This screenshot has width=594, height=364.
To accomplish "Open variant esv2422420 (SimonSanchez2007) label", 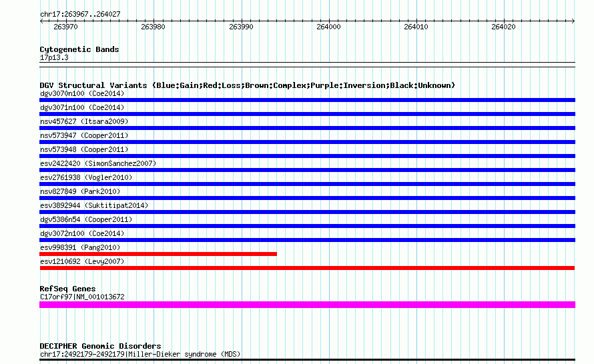I will tap(98, 163).
